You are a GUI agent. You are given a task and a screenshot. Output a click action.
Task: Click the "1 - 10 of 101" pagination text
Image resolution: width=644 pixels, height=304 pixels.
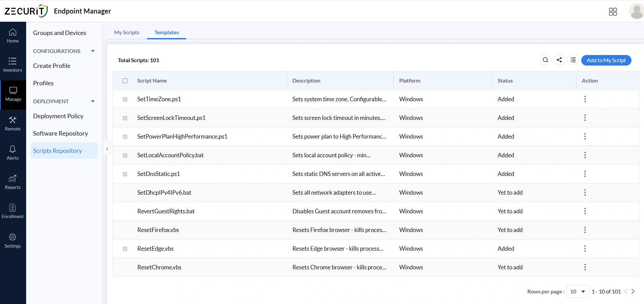click(x=606, y=291)
